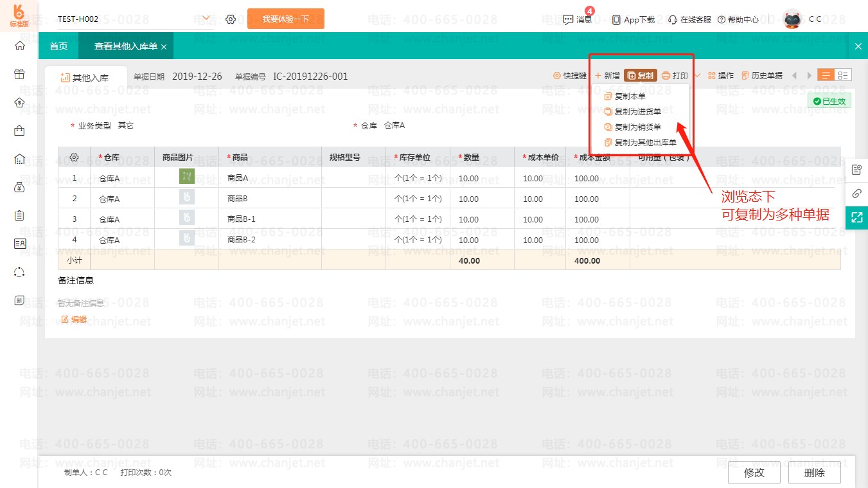
Task: Select 复制为其他出库单 menu entry
Action: point(641,143)
